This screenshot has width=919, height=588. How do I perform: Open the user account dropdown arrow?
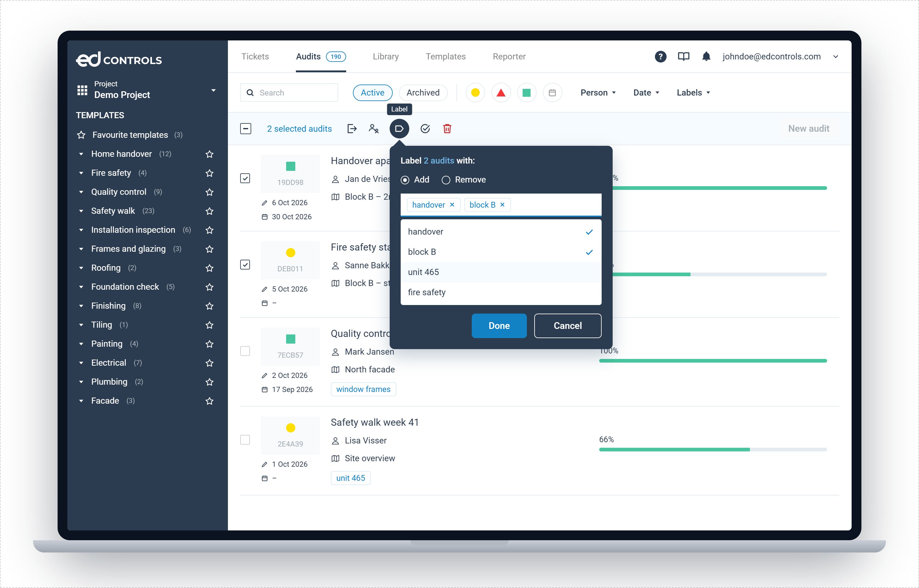click(x=836, y=57)
